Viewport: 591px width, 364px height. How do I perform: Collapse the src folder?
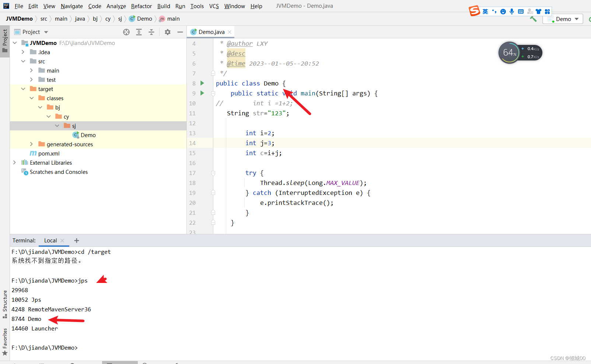[x=23, y=62]
